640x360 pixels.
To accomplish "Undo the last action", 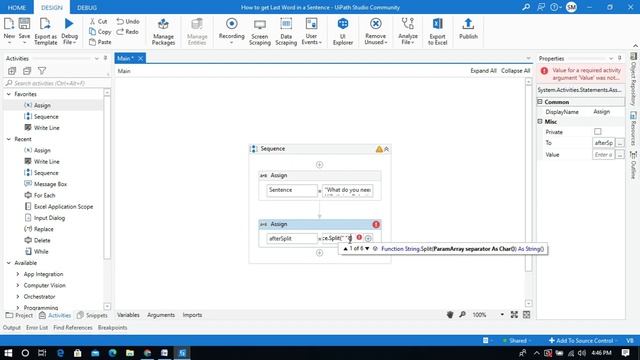I will 128,21.
